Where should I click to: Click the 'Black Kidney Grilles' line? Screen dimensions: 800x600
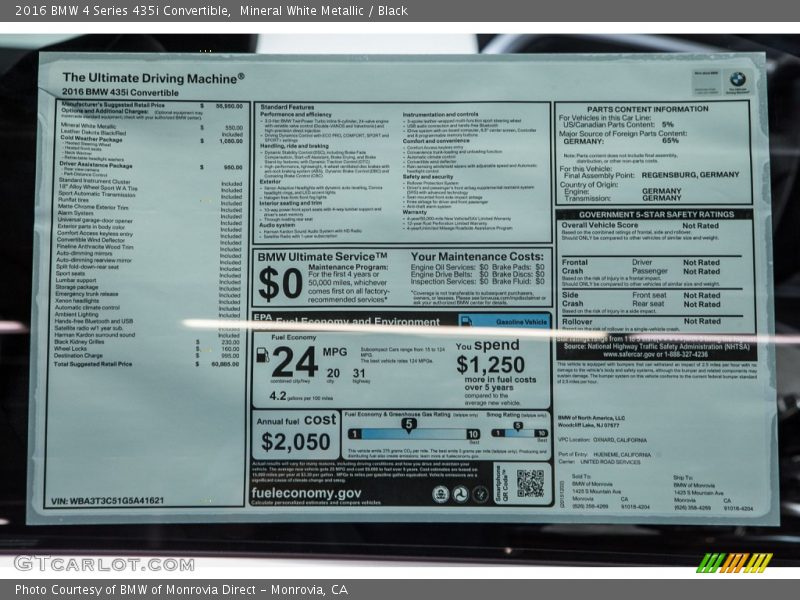[x=146, y=342]
